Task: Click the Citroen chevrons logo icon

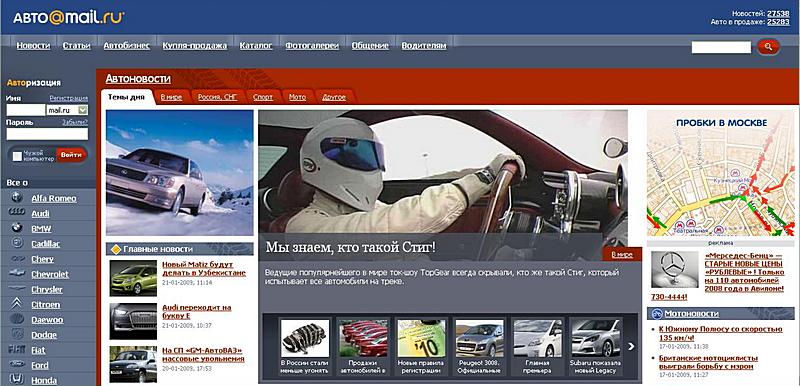Action: coord(17,304)
